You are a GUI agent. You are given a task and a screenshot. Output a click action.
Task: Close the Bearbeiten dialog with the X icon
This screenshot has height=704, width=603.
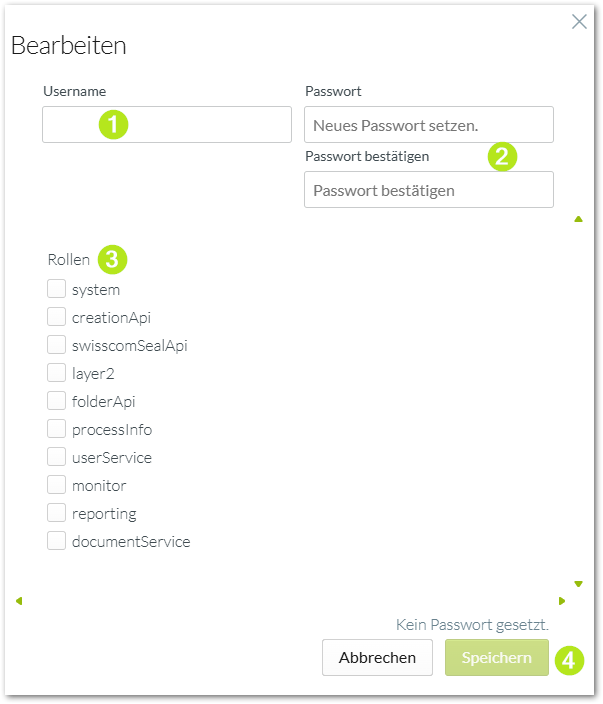click(x=579, y=21)
